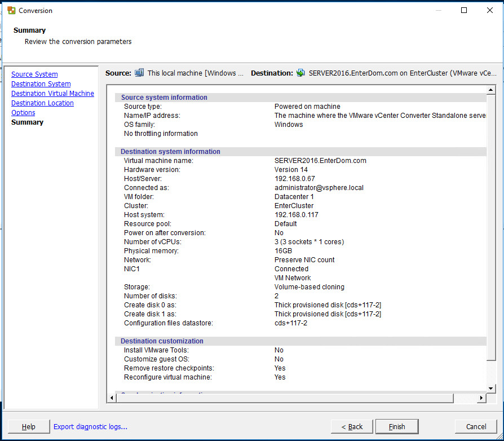The image size is (504, 441).
Task: Click Export diagnostic logs link
Action: click(x=90, y=426)
